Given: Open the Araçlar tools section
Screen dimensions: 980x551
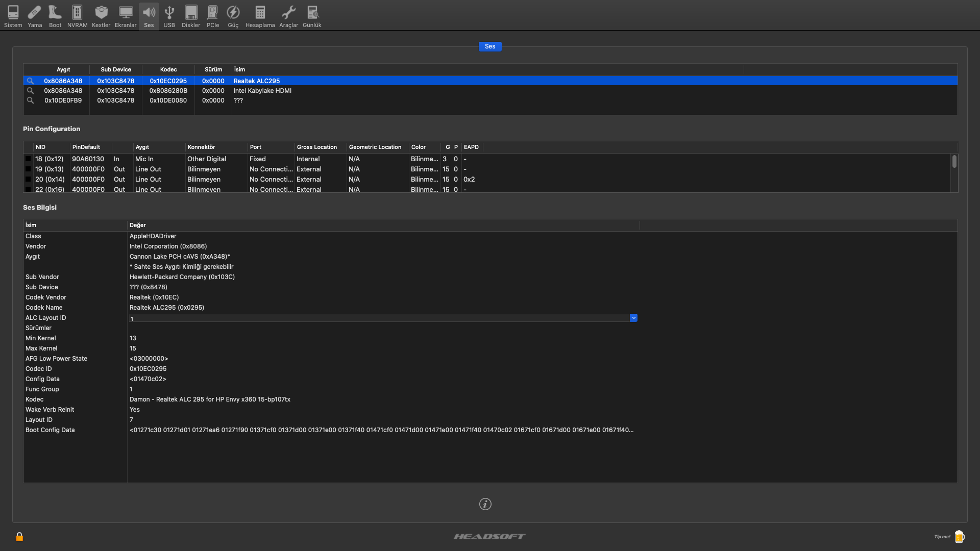Looking at the screenshot, I should pos(288,16).
